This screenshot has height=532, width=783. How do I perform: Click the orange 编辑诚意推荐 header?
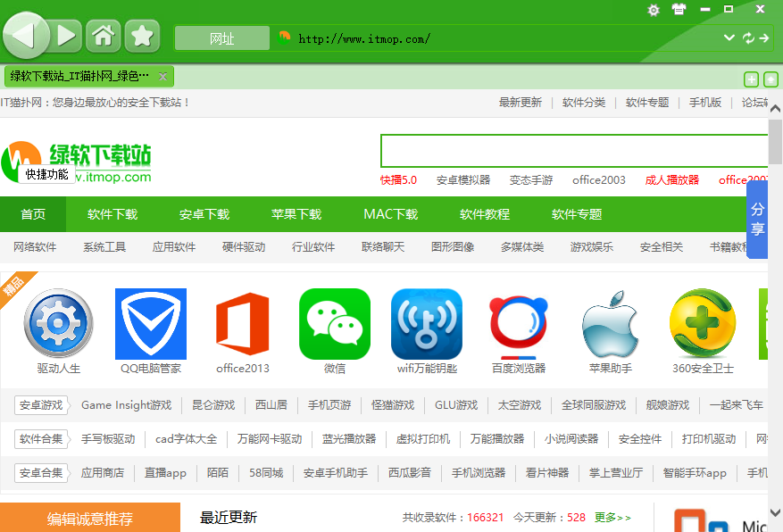pyautogui.click(x=90, y=519)
